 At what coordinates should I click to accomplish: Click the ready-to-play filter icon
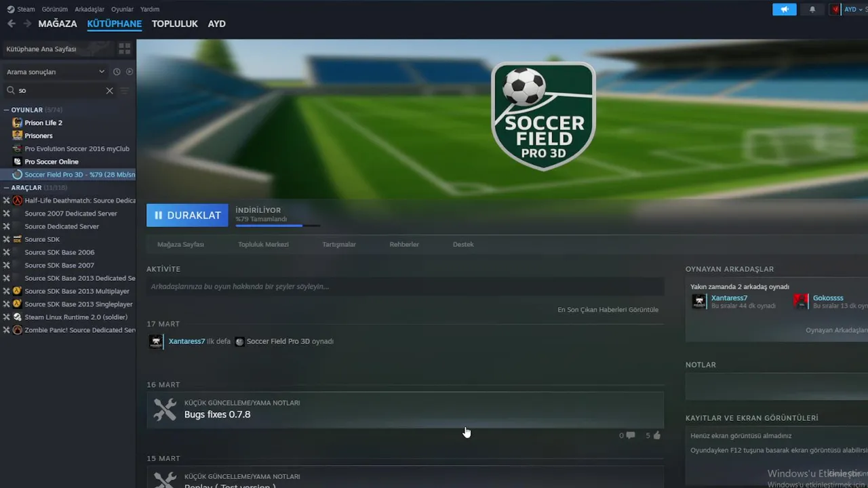pos(130,72)
